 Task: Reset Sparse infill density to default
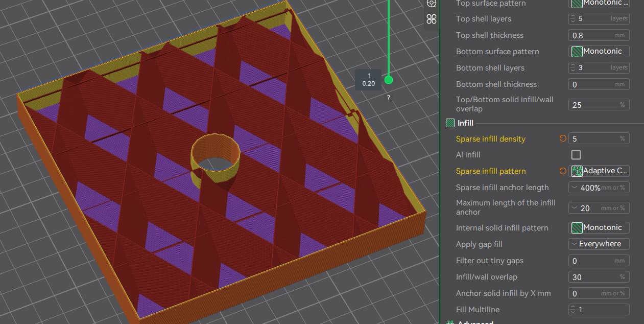[563, 138]
